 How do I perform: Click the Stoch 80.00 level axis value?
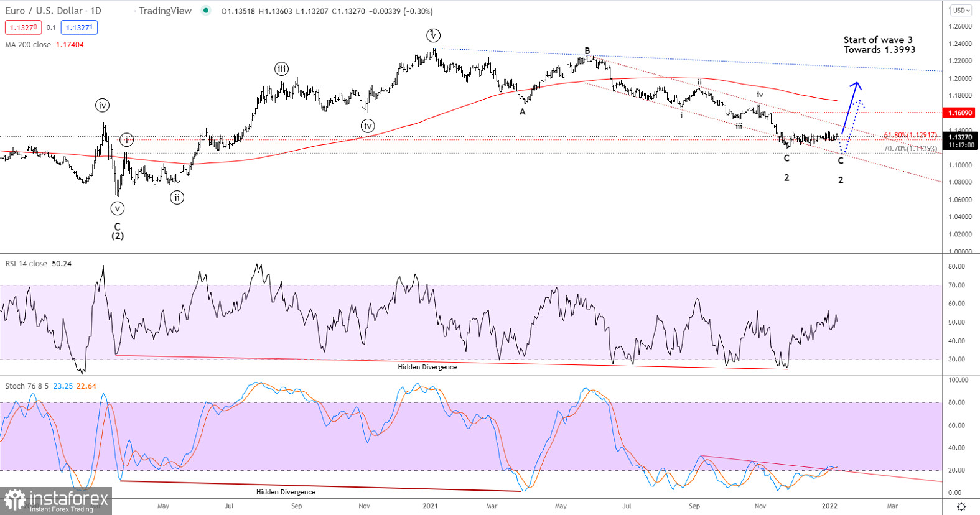956,402
